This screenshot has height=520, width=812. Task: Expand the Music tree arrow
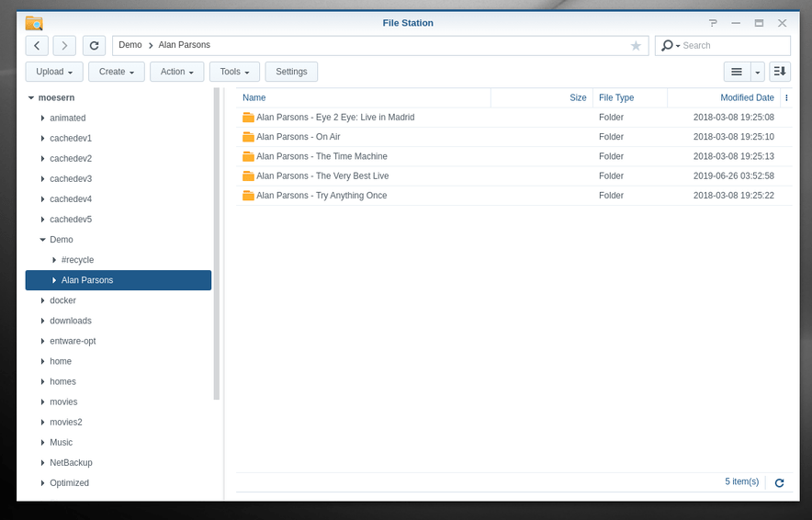pos(42,442)
